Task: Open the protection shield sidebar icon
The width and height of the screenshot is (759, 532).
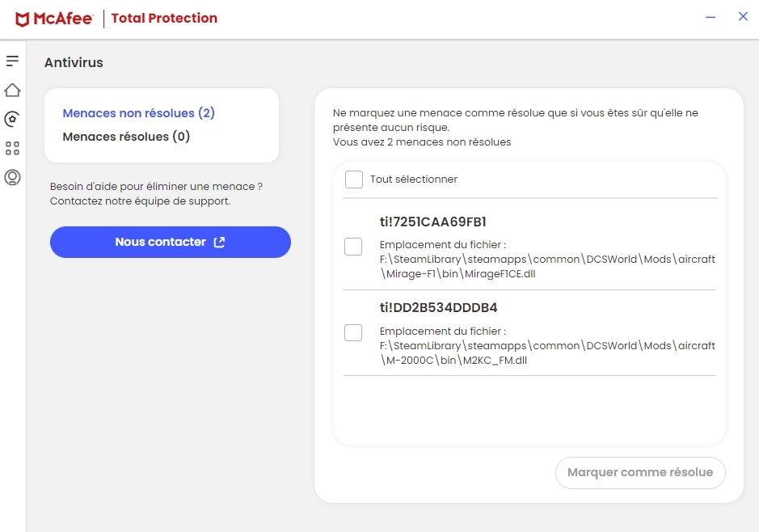Action: (x=12, y=119)
